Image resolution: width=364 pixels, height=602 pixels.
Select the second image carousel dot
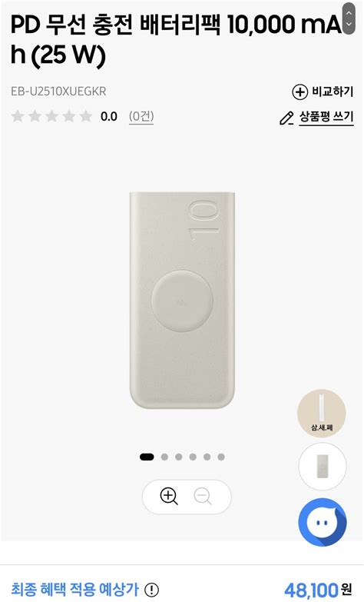[164, 457]
